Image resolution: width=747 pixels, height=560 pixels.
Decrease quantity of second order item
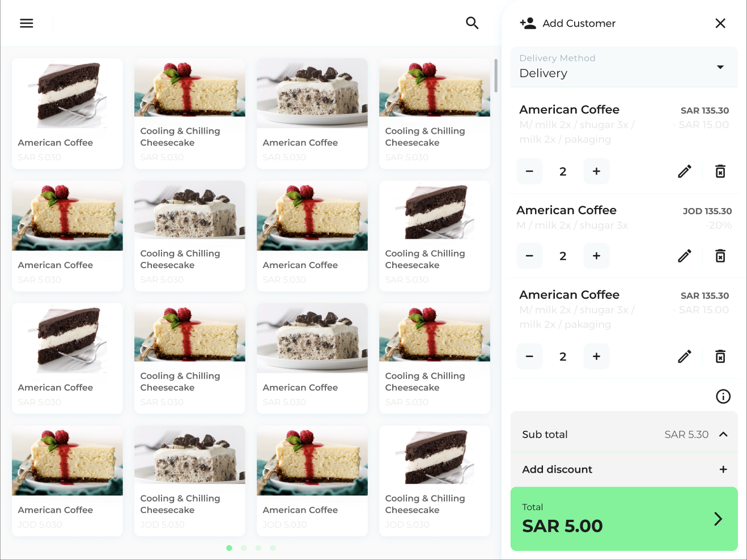(529, 256)
